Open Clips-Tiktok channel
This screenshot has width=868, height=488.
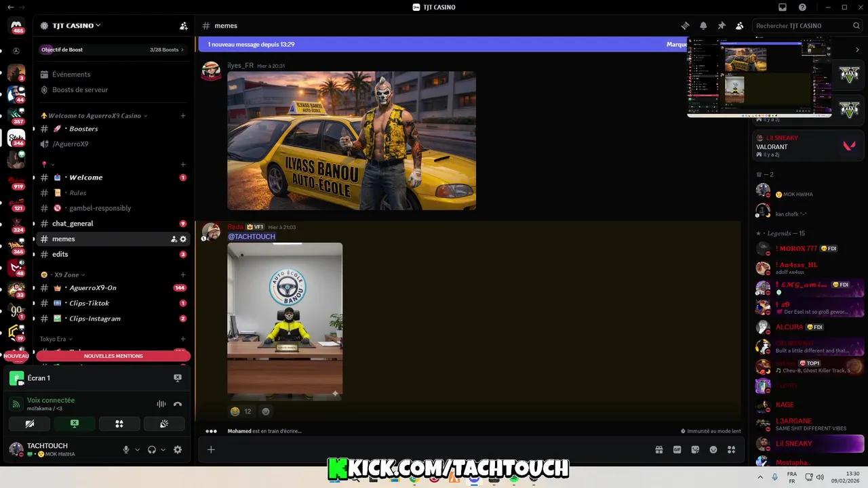[x=112, y=303]
